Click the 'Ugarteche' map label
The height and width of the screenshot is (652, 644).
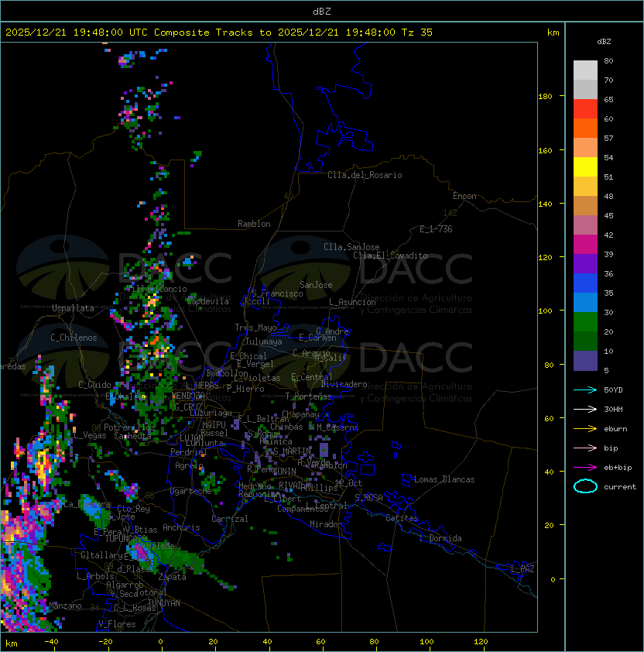click(190, 491)
